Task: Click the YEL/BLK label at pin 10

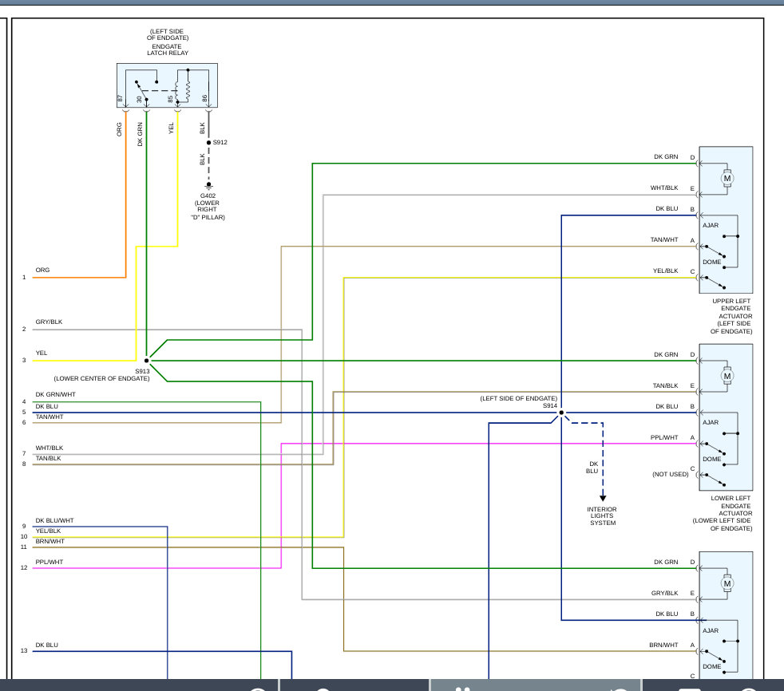Action: click(48, 531)
